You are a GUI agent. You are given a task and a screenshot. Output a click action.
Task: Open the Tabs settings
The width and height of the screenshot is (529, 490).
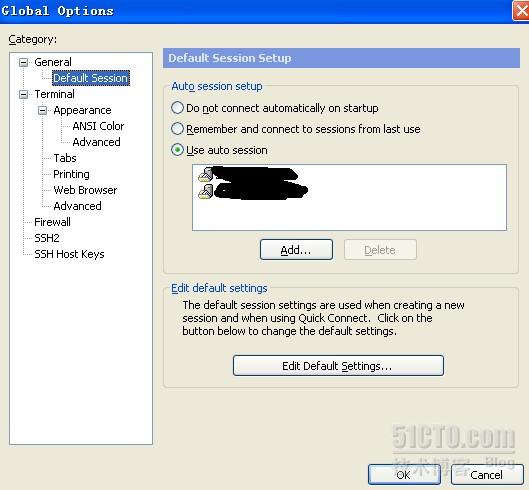(x=65, y=158)
